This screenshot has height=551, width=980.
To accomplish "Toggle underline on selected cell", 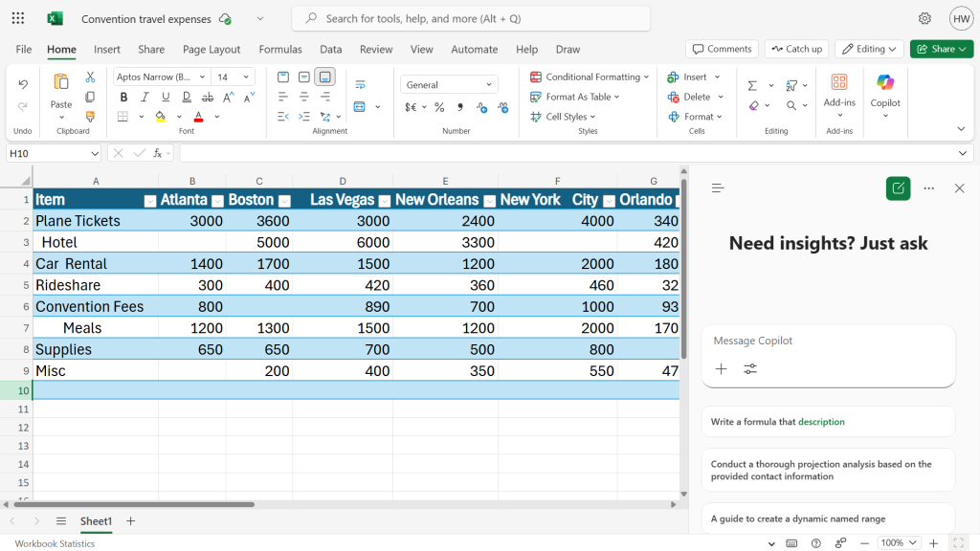I will [166, 97].
